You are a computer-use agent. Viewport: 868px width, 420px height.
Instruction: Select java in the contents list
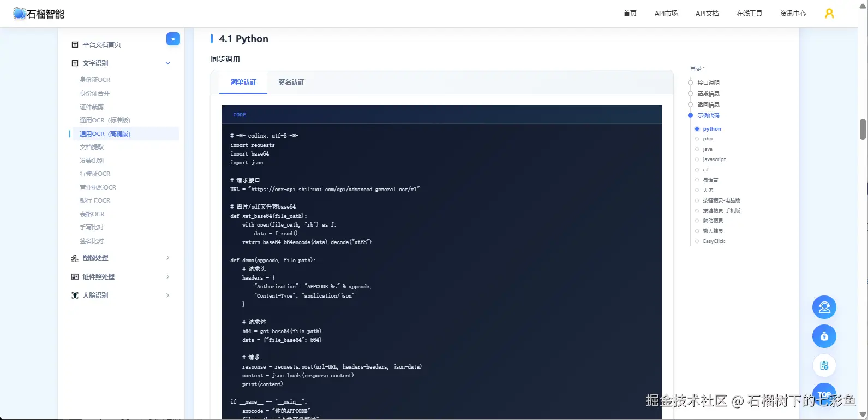click(708, 149)
